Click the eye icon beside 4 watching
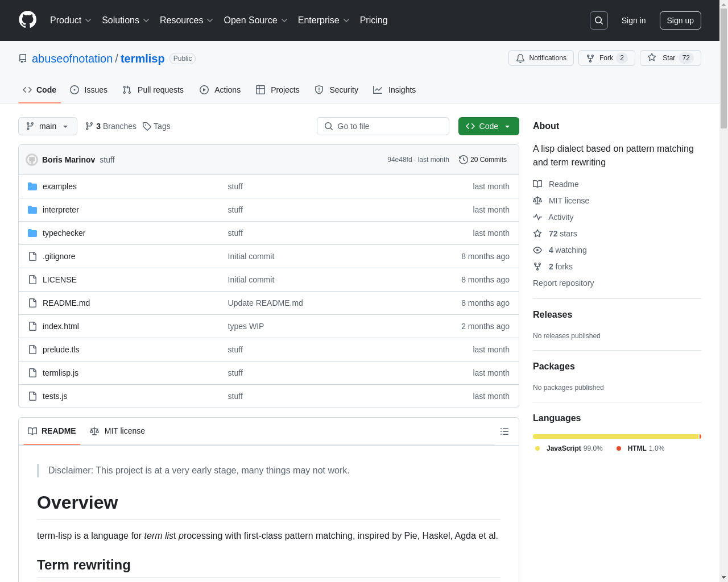This screenshot has width=728, height=582. point(537,250)
